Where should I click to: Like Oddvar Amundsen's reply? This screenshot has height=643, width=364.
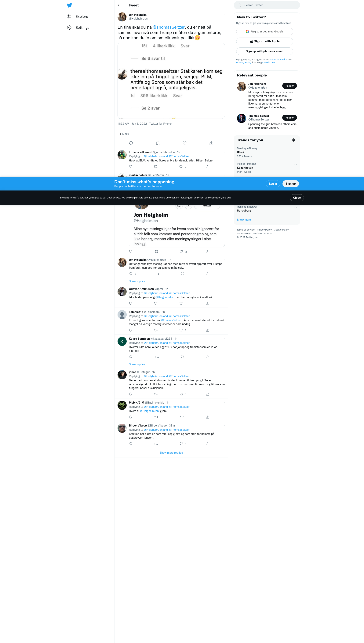pyautogui.click(x=181, y=304)
